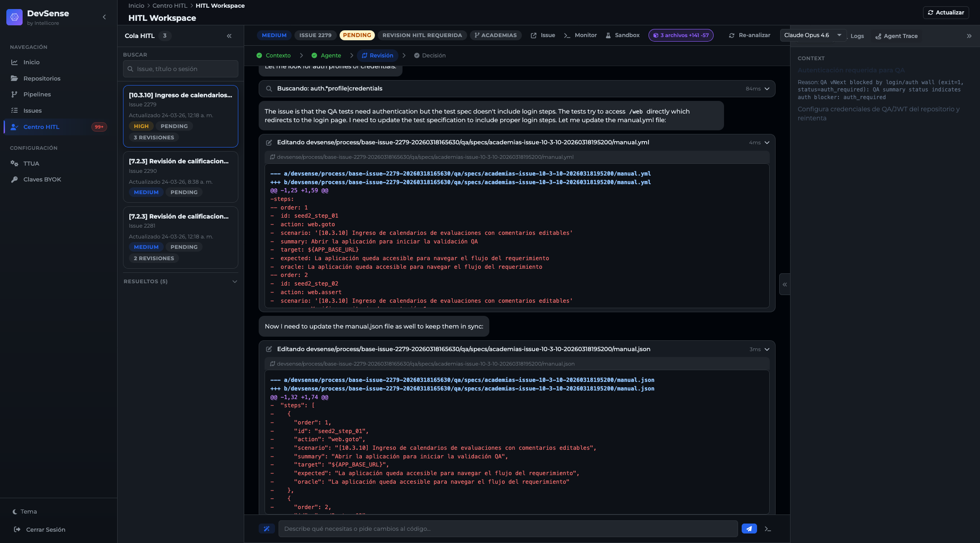Go to the Decisión step tab
This screenshot has height=543, width=980.
click(430, 56)
